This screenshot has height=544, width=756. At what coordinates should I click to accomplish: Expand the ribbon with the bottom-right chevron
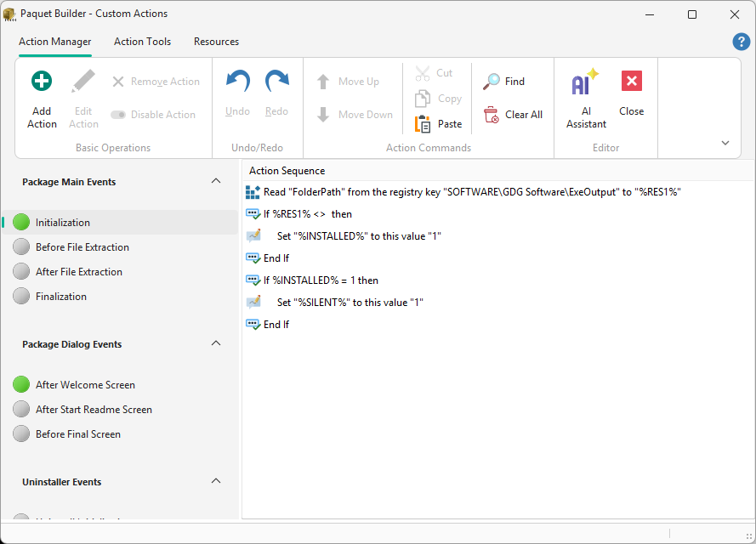[x=725, y=142]
